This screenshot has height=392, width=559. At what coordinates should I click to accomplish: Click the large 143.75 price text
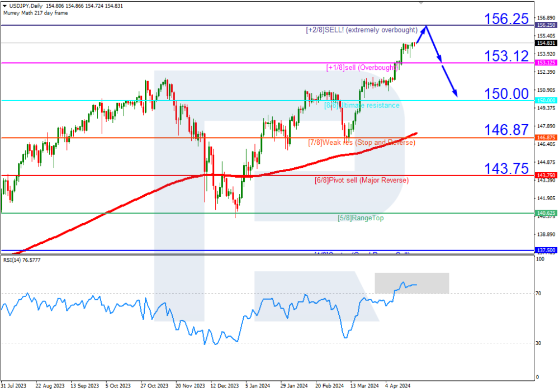506,168
